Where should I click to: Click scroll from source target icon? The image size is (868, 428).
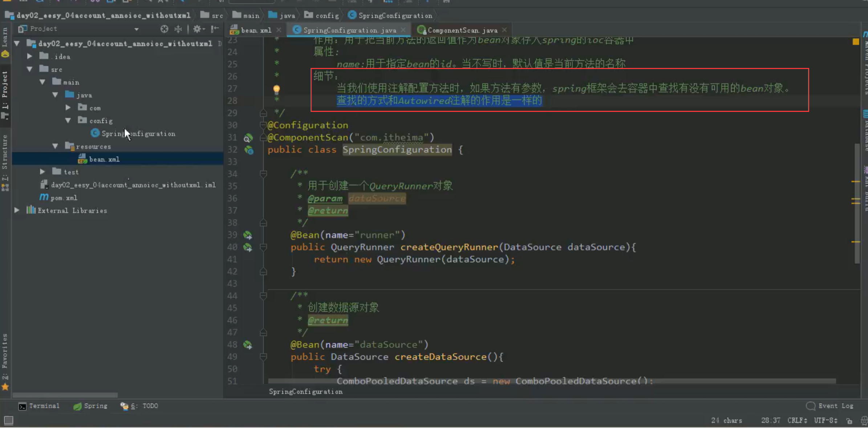point(164,29)
